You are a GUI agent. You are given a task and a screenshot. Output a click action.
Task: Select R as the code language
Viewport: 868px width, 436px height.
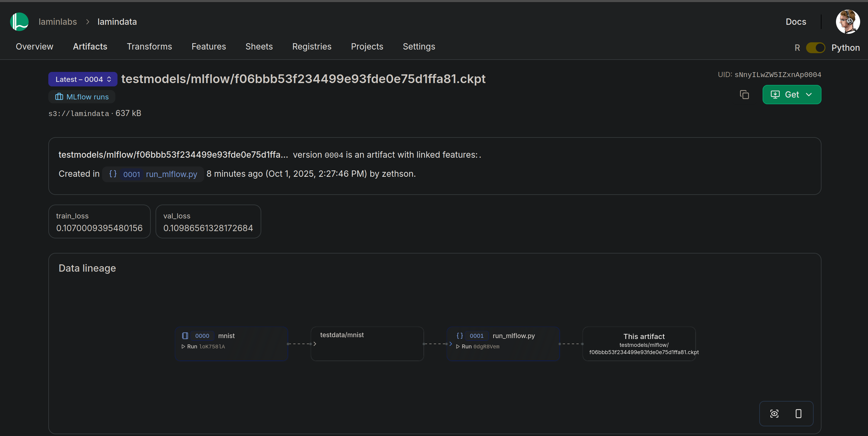[x=797, y=47]
